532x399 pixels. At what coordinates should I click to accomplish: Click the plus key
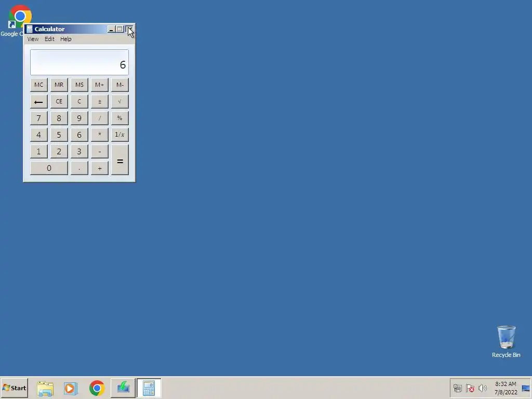(x=99, y=168)
